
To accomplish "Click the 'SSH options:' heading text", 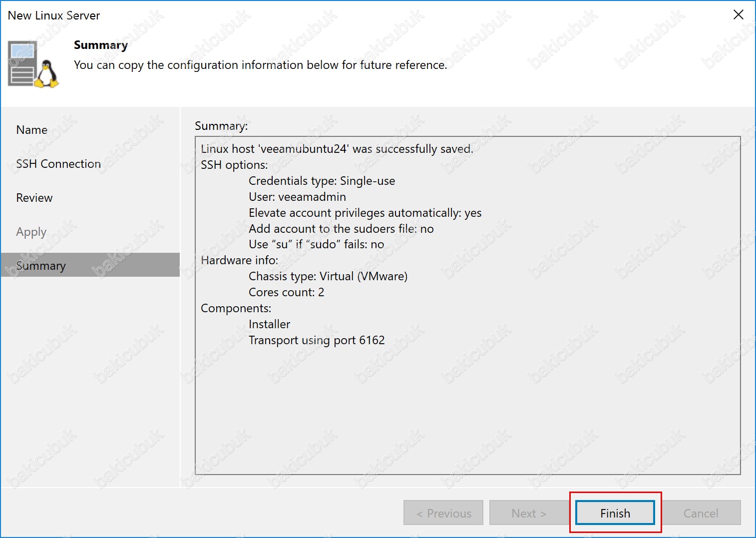I will [234, 165].
